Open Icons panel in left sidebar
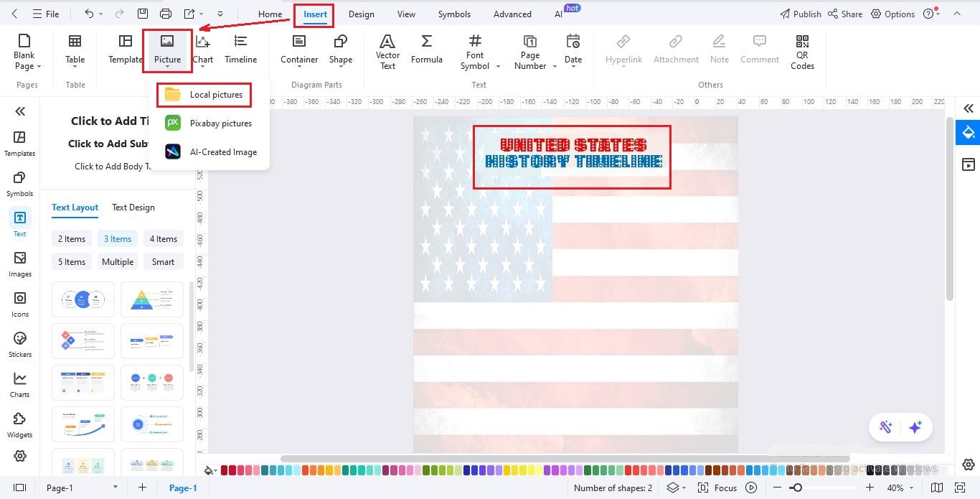The image size is (980, 499). click(x=20, y=304)
